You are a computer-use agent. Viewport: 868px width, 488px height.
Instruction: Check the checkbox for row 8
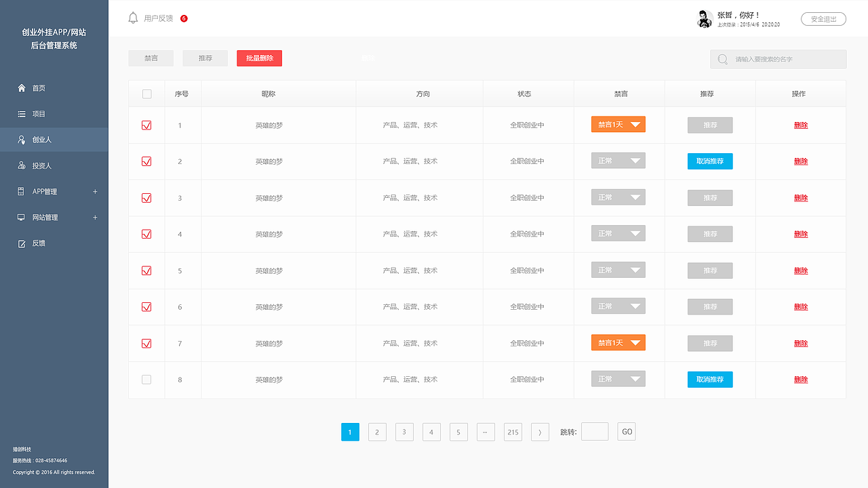[x=146, y=380]
